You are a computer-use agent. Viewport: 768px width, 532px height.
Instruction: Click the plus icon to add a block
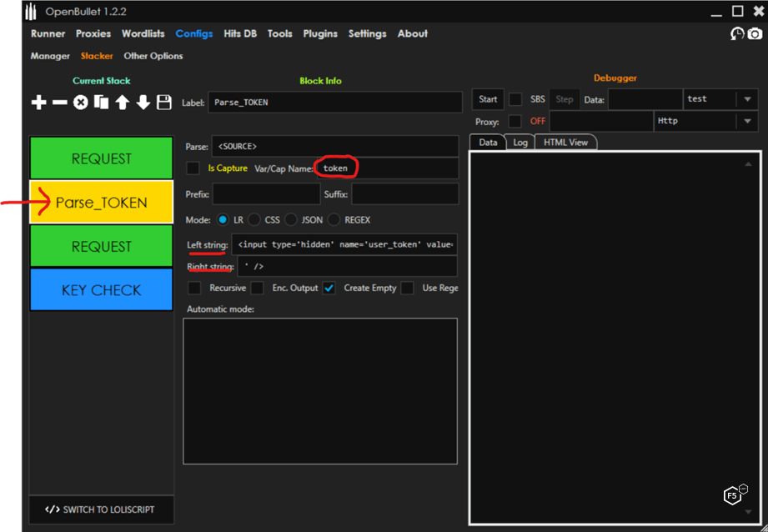[x=38, y=103]
